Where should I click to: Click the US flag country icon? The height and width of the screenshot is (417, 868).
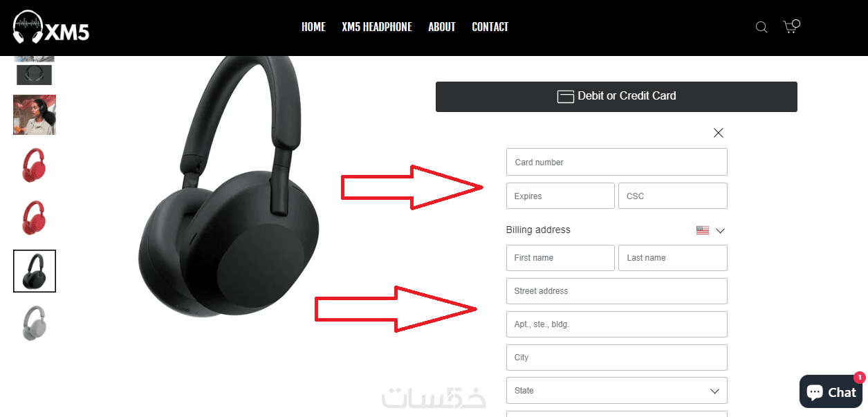pos(703,230)
